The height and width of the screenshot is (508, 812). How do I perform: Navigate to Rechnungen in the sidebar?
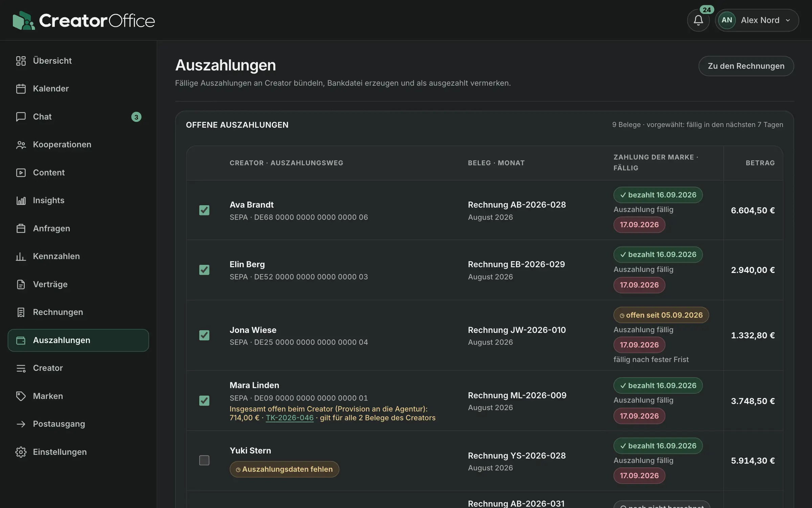point(78,312)
